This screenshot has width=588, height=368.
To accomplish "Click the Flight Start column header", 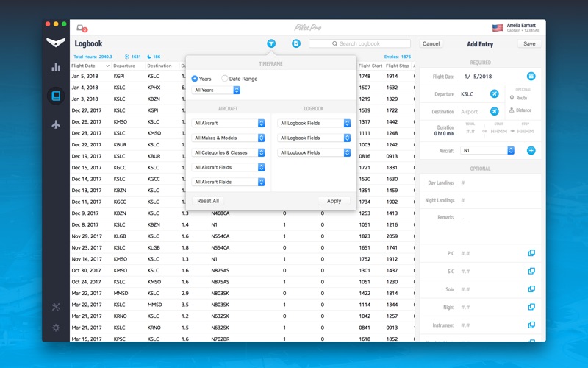I will [x=370, y=66].
